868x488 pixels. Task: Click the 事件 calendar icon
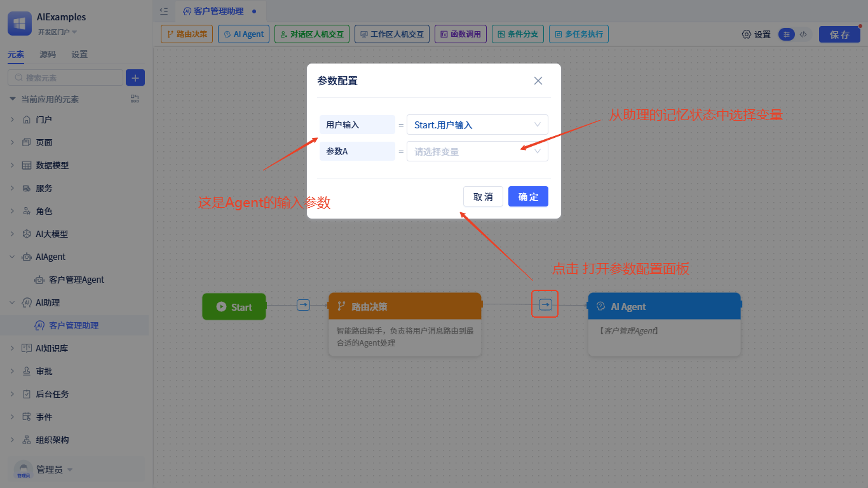point(27,417)
